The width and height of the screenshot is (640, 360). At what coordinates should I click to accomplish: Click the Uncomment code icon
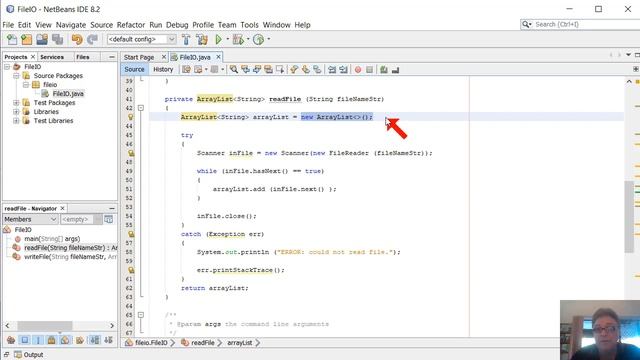395,70
